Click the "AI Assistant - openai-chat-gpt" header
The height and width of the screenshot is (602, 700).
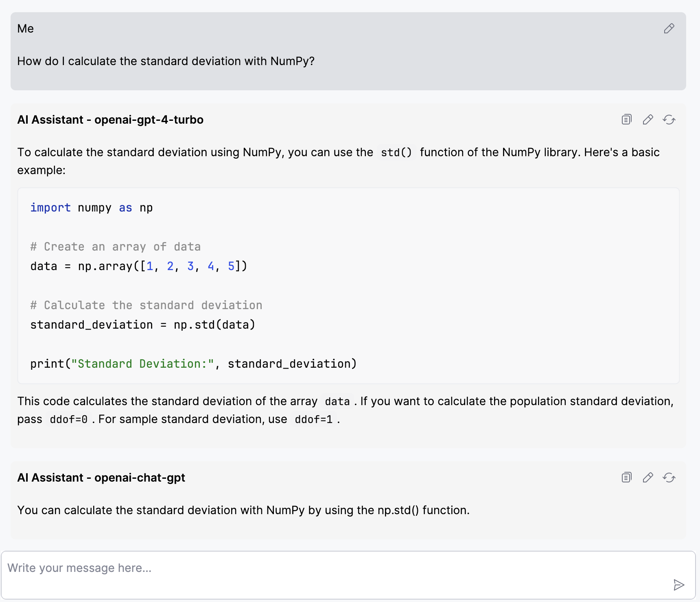101,478
